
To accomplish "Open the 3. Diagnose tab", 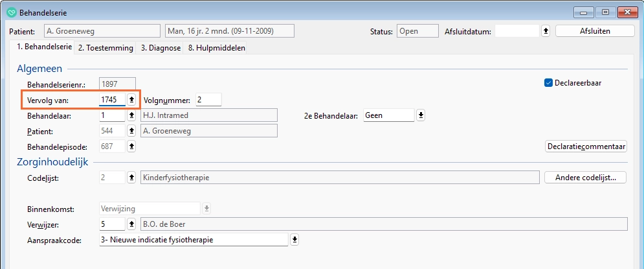I will point(161,48).
